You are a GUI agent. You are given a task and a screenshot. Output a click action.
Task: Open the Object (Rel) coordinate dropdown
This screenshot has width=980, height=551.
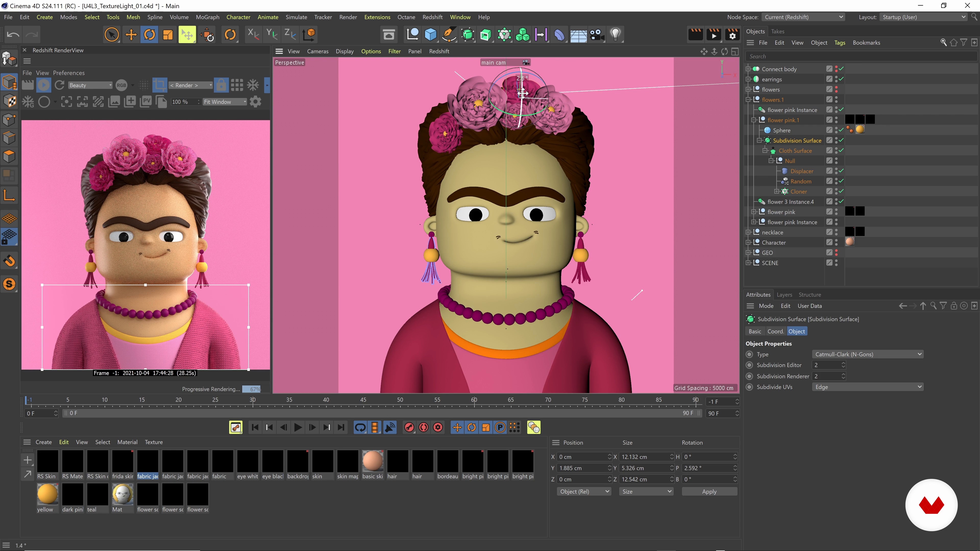[584, 492]
